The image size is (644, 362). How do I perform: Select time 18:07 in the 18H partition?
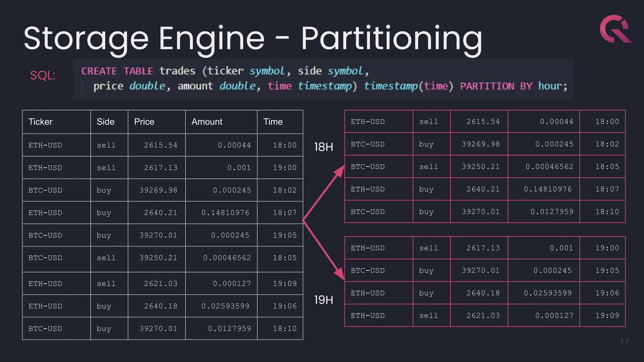607,189
